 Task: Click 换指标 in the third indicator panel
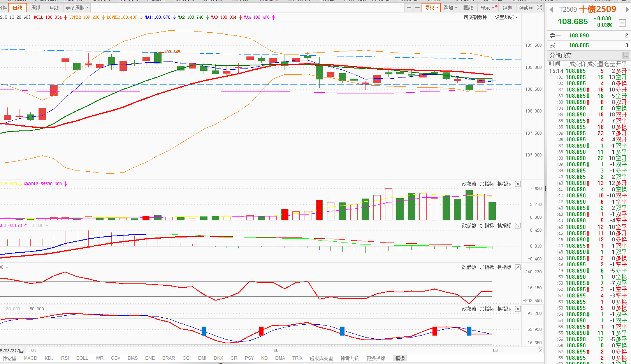504,267
